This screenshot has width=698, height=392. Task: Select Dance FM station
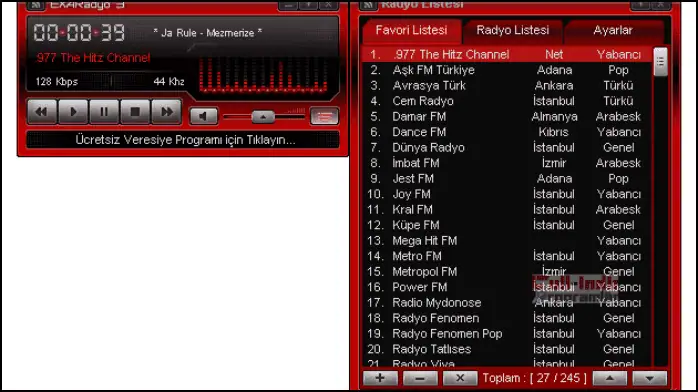(x=507, y=132)
